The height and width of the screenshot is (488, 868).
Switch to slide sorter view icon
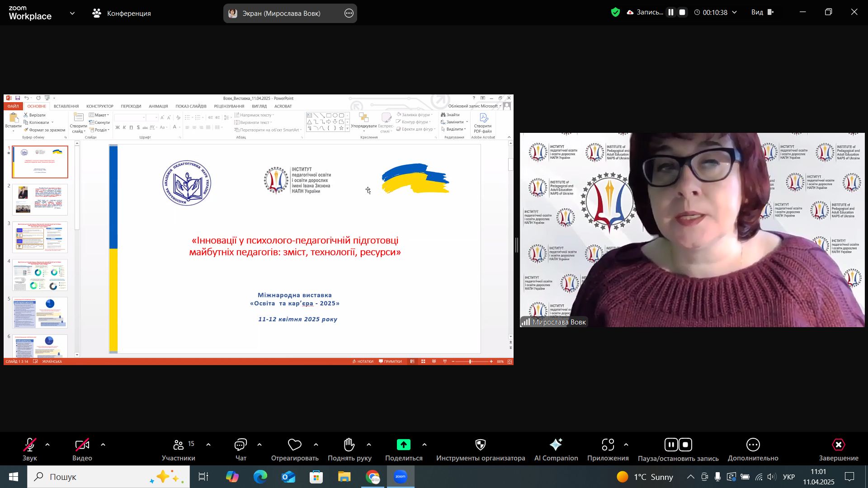423,361
